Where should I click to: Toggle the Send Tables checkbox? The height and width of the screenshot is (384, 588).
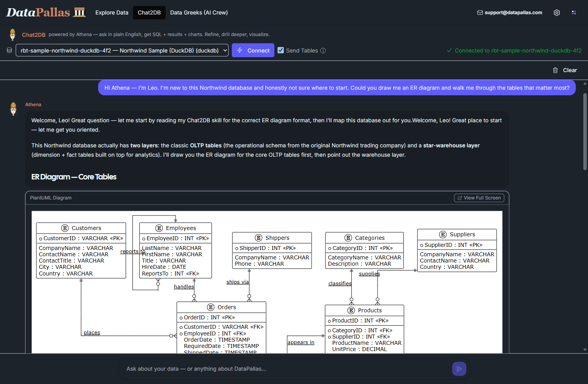click(281, 50)
